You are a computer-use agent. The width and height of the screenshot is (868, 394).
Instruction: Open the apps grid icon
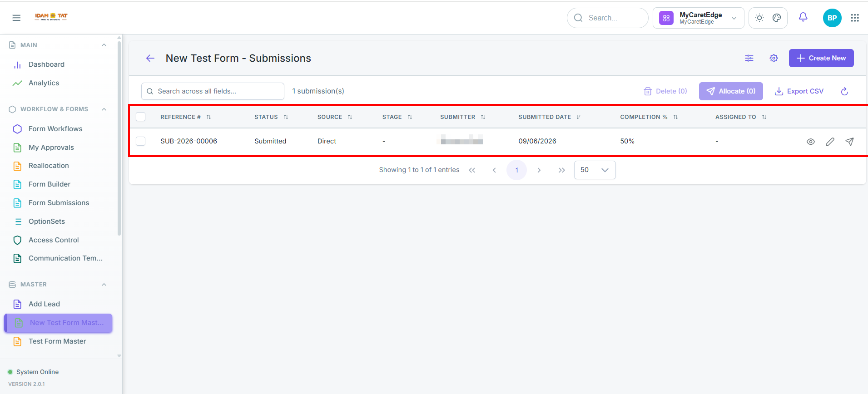(855, 18)
